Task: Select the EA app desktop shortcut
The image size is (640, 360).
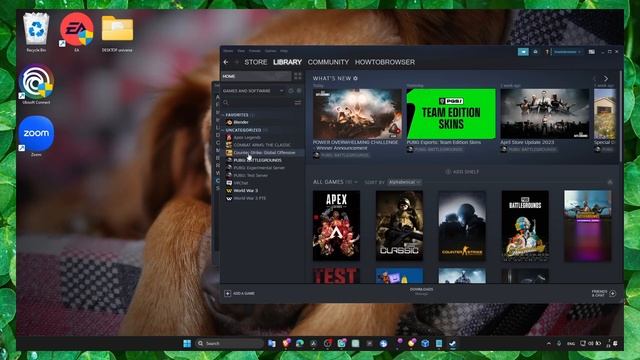Action: click(76, 32)
